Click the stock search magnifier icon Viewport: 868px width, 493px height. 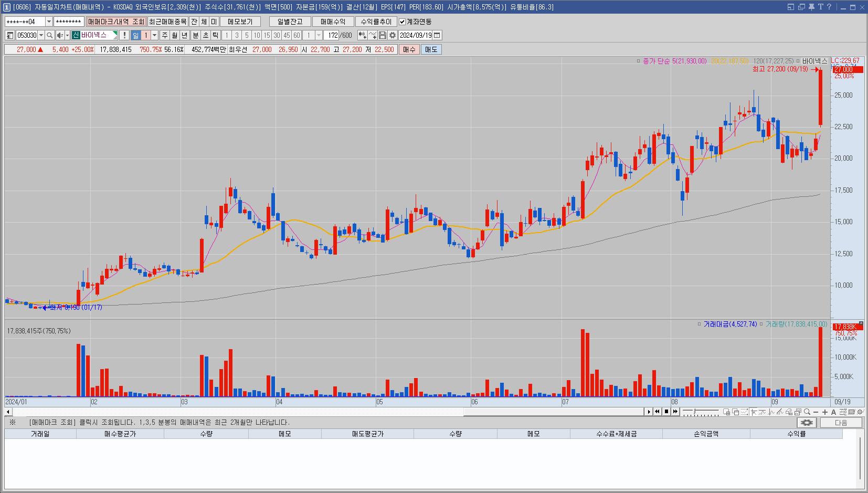[50, 35]
